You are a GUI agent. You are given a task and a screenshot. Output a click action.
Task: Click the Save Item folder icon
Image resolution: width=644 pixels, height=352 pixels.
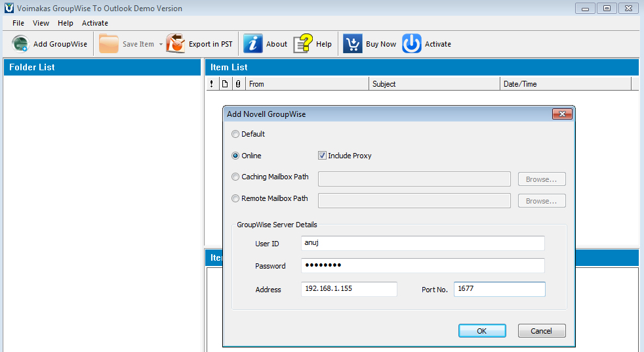[108, 43]
